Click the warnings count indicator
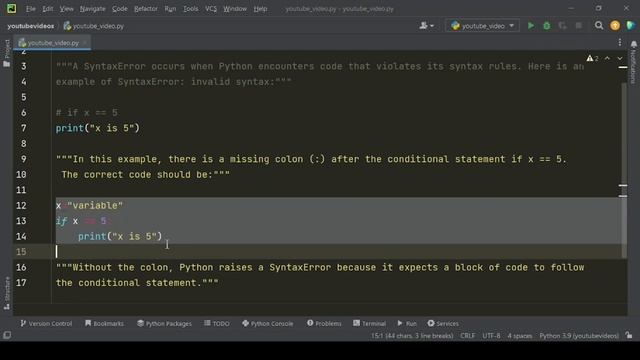 pos(592,59)
